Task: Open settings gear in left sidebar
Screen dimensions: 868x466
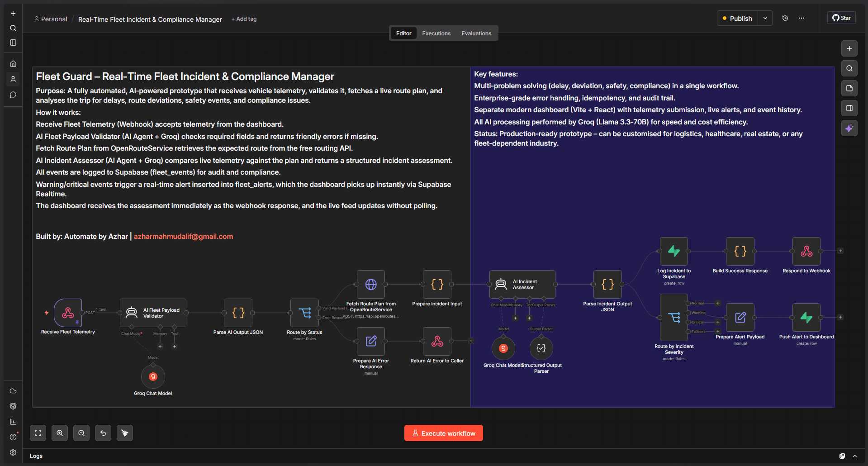Action: (x=13, y=452)
